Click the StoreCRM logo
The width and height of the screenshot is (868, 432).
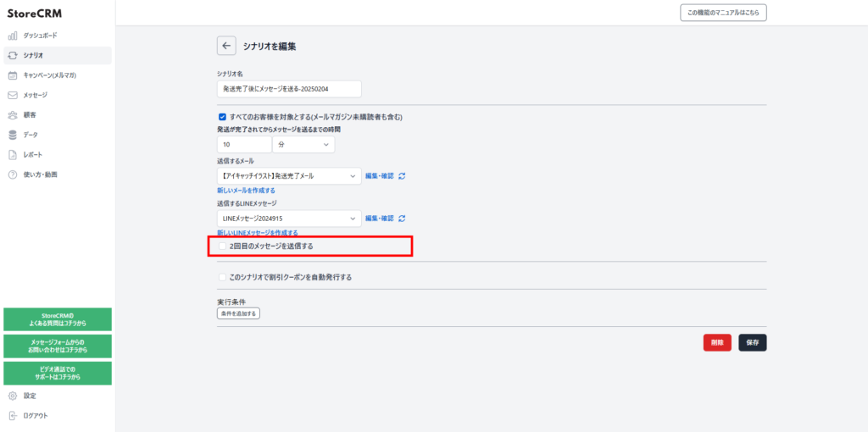pos(34,14)
